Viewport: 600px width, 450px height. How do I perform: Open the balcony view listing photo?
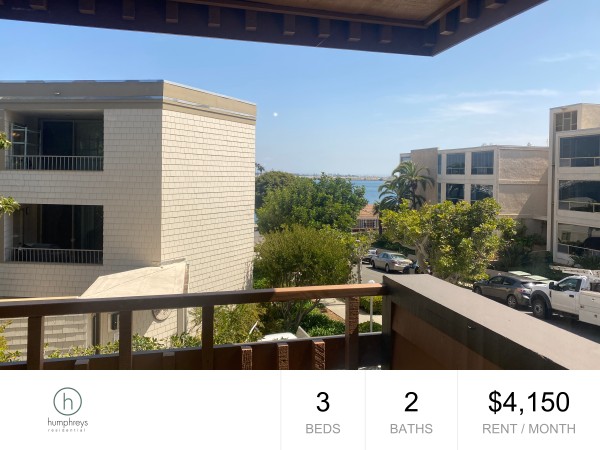[300, 185]
